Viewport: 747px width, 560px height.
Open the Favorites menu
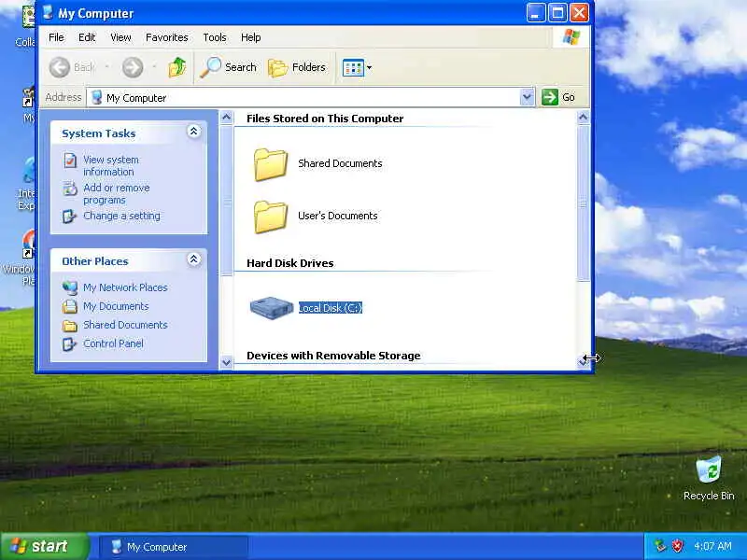click(167, 37)
